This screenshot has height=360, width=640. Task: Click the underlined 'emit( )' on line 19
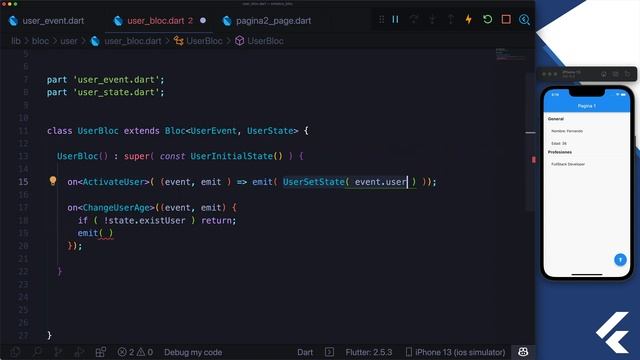(95, 233)
